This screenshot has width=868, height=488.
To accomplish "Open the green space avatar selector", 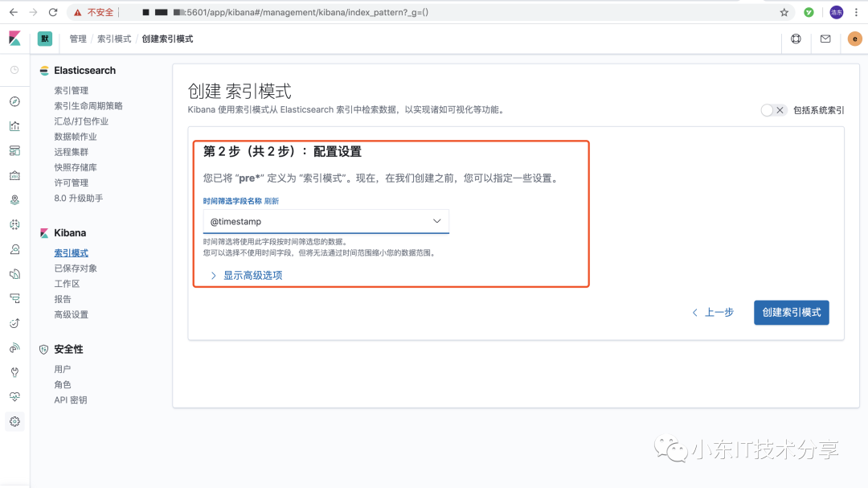I will 45,39.
